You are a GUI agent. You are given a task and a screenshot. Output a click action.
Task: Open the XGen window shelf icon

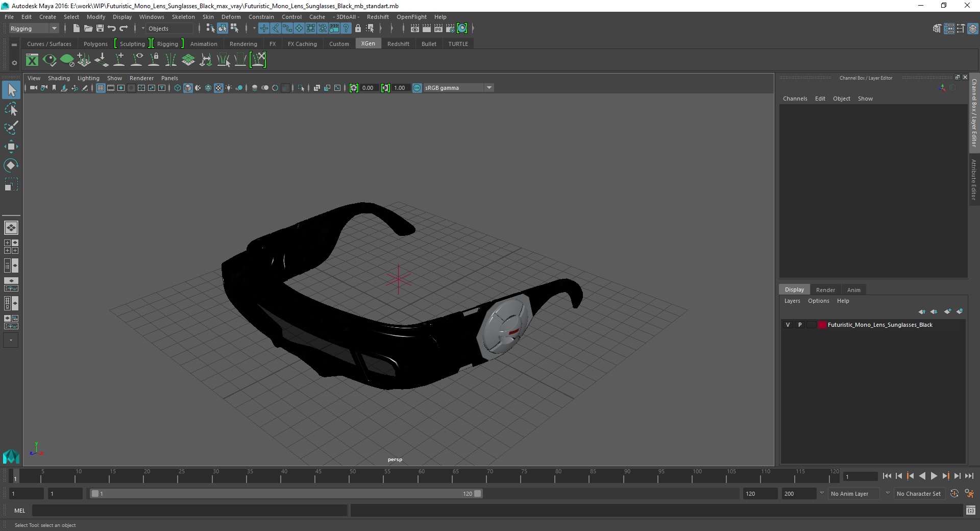coord(32,60)
